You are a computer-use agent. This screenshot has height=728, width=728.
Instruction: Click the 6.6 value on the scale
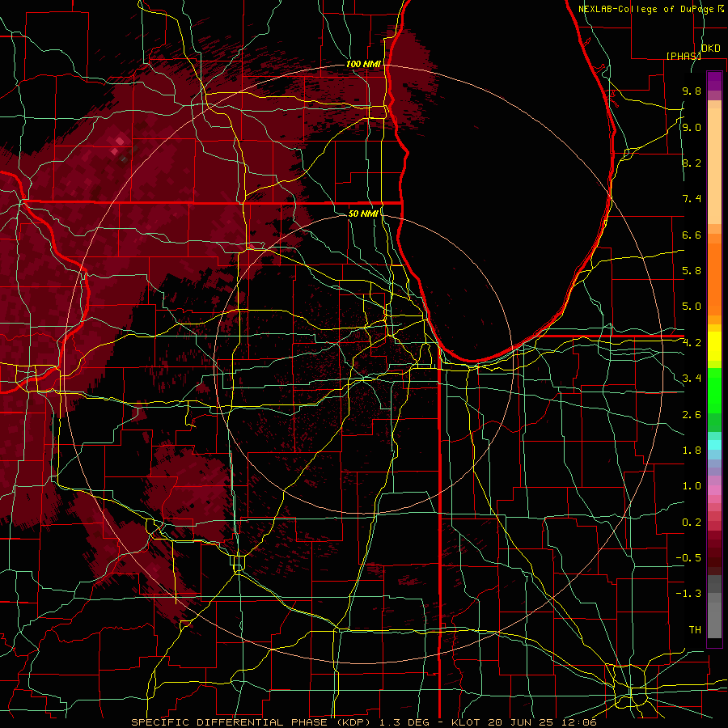tap(692, 235)
